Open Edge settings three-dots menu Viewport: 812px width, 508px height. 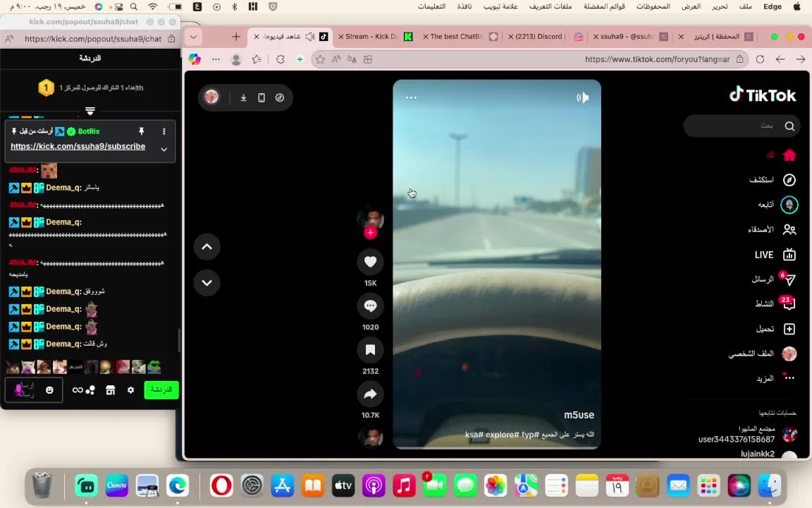pyautogui.click(x=216, y=59)
